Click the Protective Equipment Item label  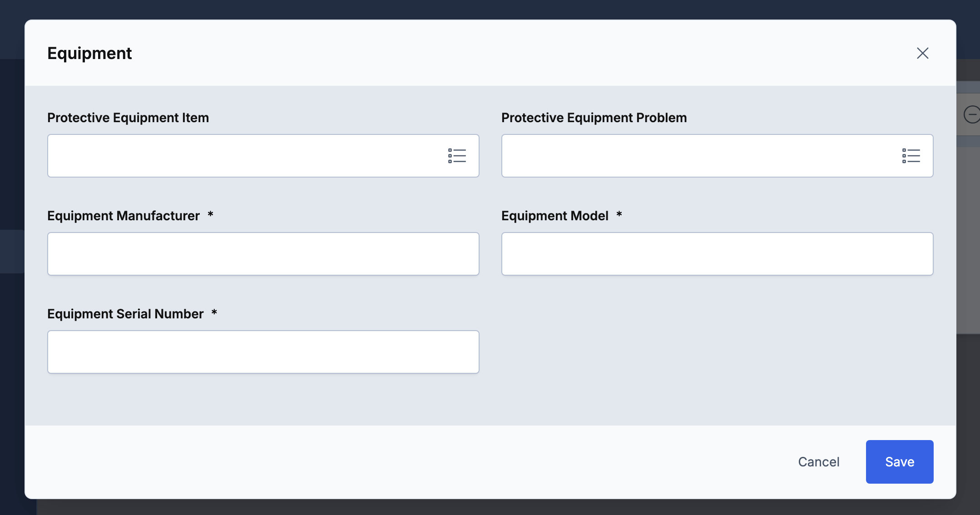tap(128, 118)
